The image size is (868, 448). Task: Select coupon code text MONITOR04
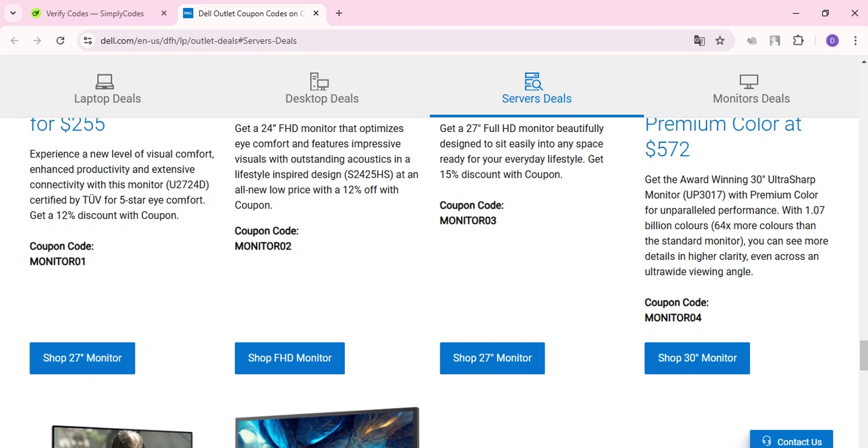[673, 318]
